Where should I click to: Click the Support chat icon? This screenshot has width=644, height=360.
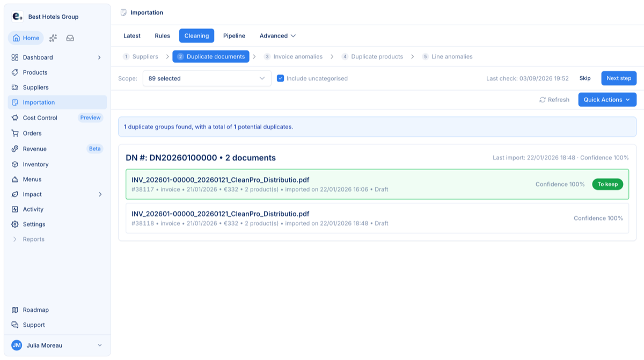15,325
